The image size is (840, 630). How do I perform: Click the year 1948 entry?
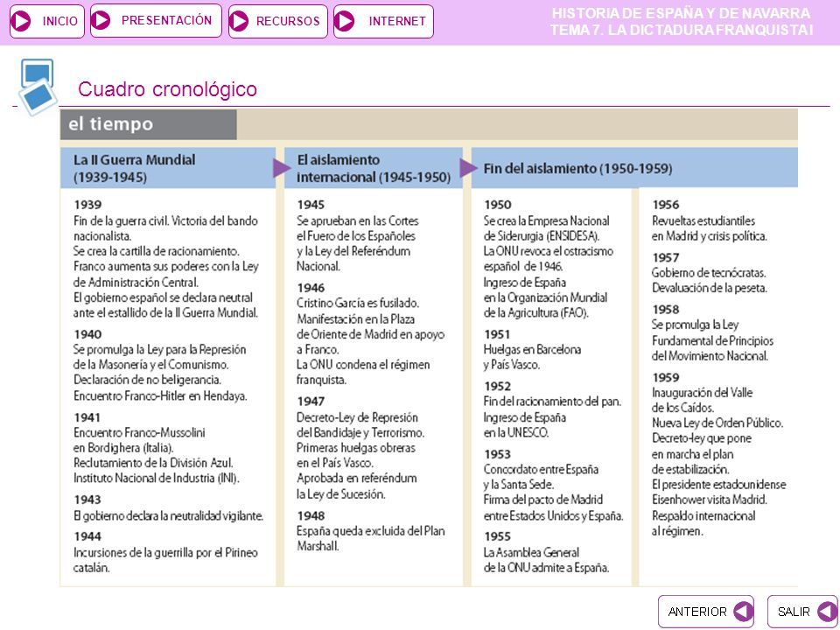point(311,516)
